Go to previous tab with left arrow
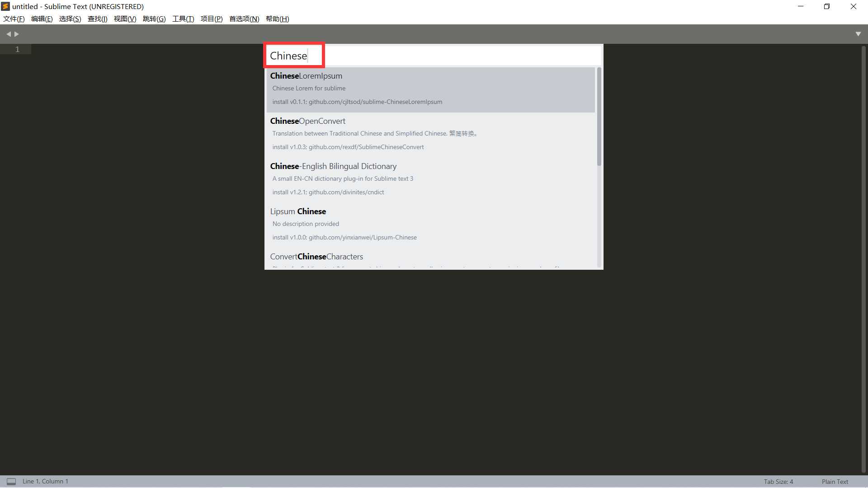The width and height of the screenshot is (868, 488). [x=9, y=34]
